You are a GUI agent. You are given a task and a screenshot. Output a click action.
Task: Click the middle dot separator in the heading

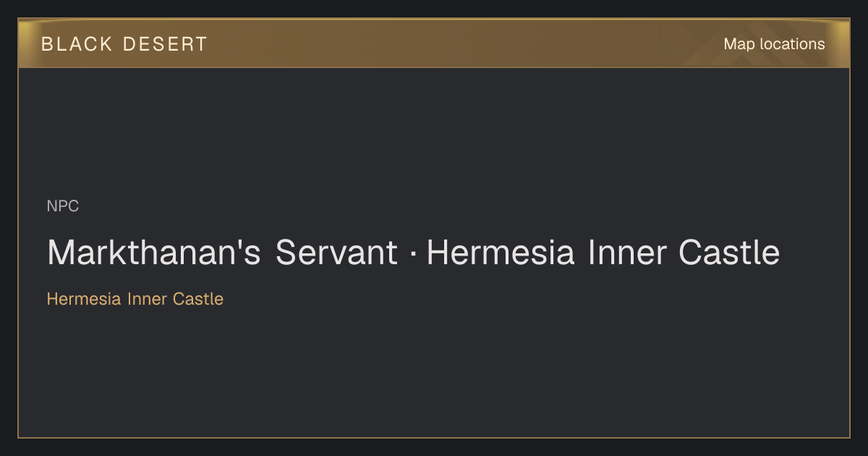[412, 255]
